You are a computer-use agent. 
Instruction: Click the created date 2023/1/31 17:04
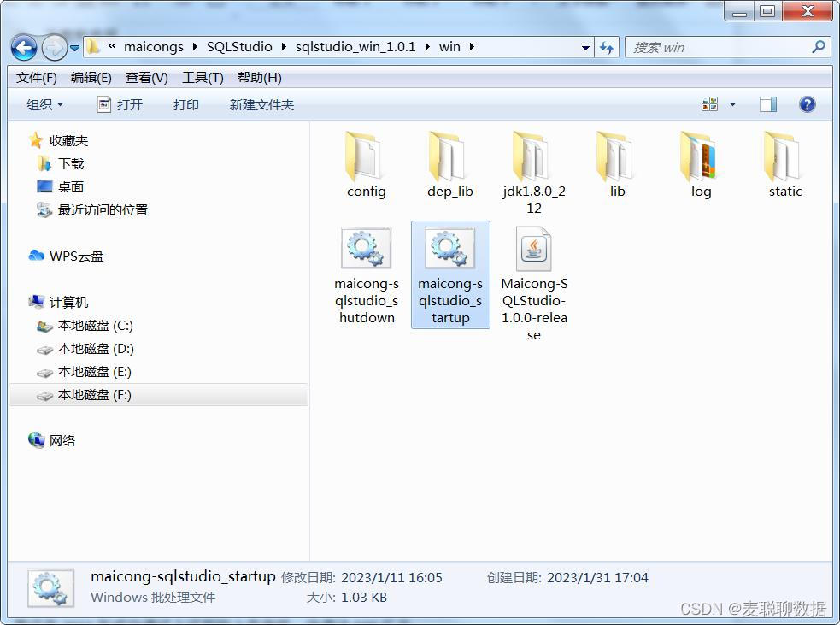(597, 577)
